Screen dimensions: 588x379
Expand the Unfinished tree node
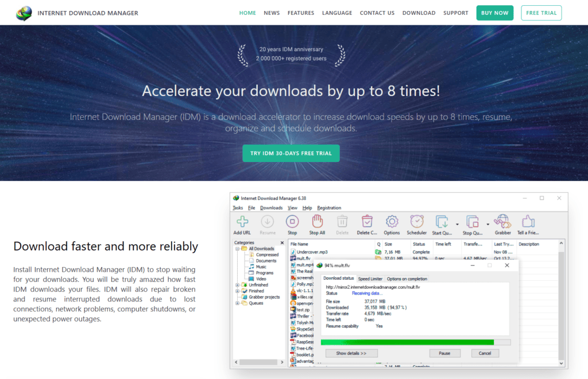(x=237, y=285)
